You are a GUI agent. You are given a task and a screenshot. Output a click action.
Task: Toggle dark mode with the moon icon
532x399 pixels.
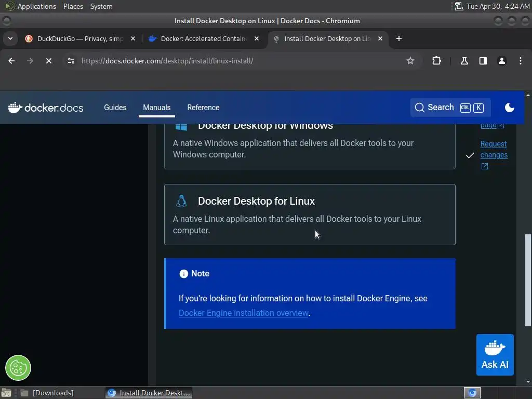510,108
